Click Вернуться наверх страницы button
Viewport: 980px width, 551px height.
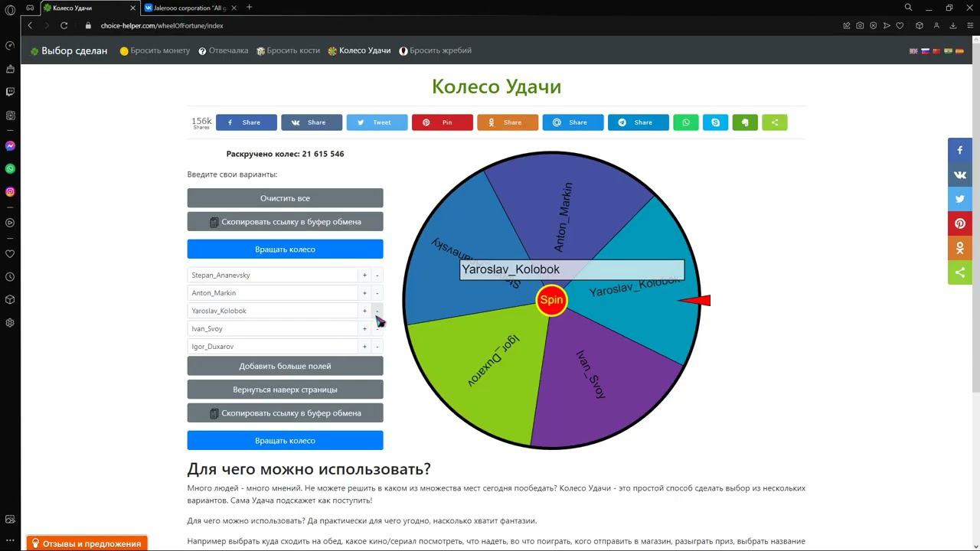(285, 390)
